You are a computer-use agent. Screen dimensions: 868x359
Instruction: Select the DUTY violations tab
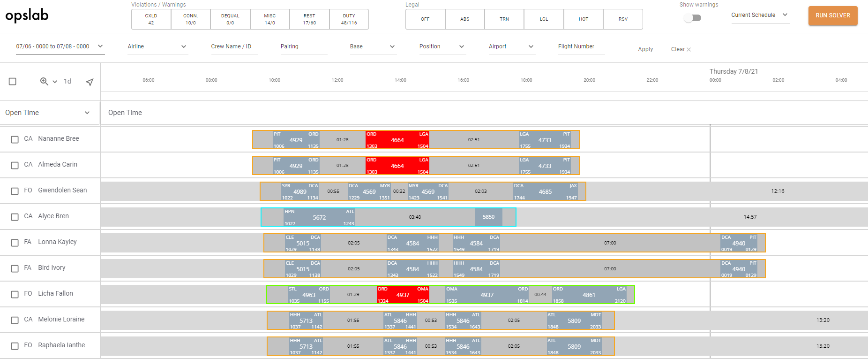[x=349, y=19]
